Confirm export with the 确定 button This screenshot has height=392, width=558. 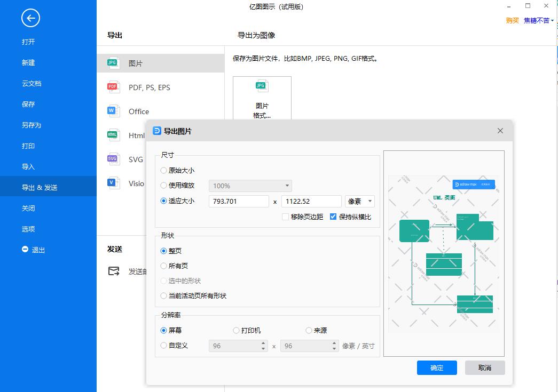coord(436,367)
